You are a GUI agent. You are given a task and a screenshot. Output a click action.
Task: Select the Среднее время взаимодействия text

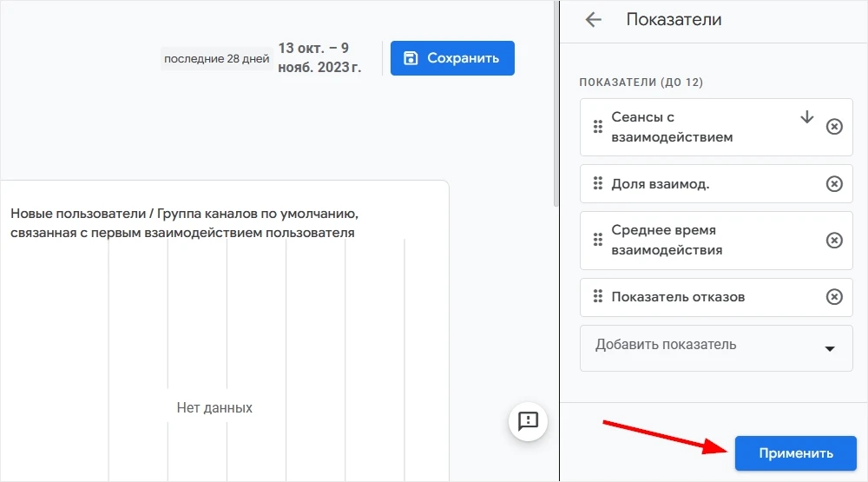coord(667,240)
